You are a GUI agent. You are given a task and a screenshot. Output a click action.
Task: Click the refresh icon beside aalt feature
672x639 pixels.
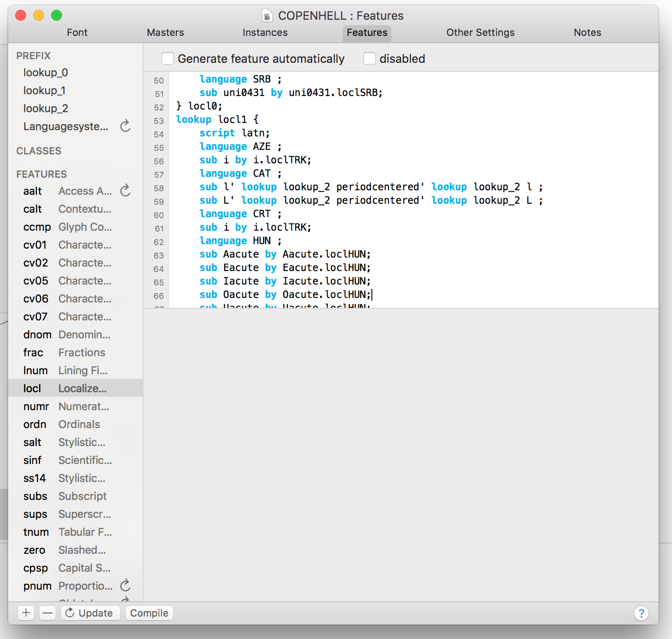point(125,191)
